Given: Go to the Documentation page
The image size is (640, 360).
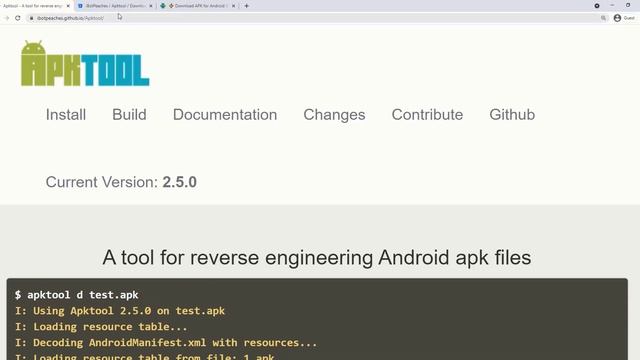Looking at the screenshot, I should [225, 115].
